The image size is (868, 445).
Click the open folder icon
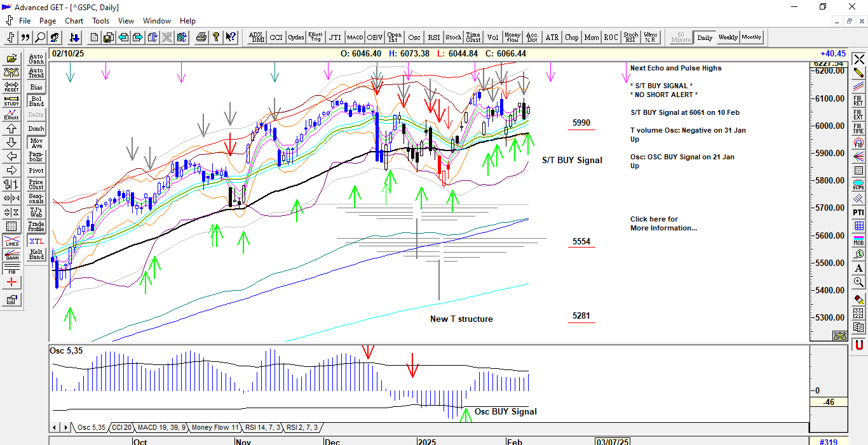[x=11, y=59]
